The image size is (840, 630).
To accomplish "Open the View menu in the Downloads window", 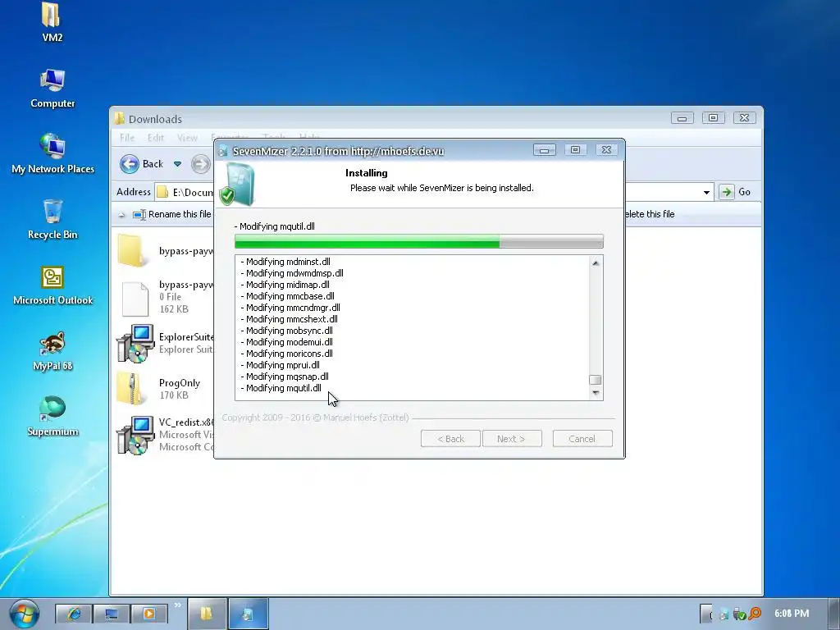I will (x=187, y=138).
